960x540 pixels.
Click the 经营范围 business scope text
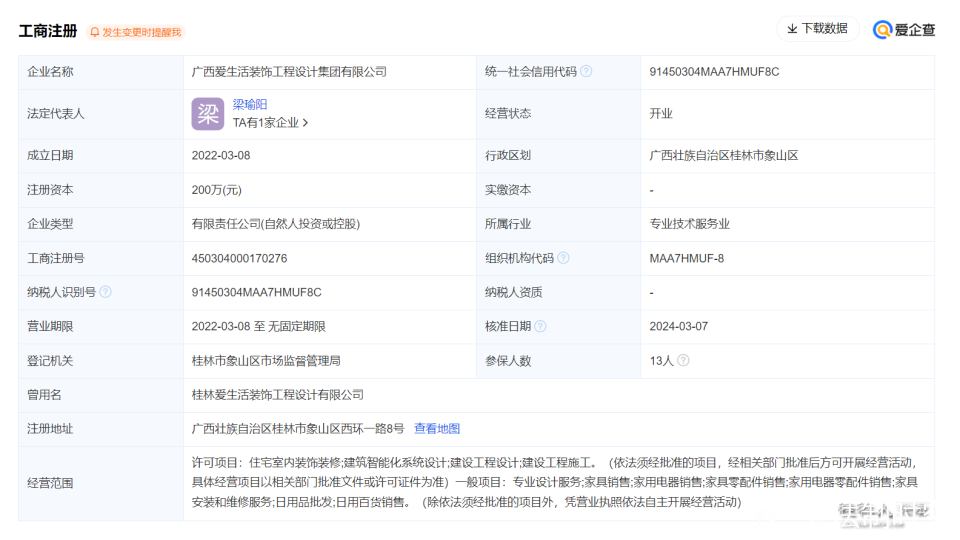coord(553,482)
